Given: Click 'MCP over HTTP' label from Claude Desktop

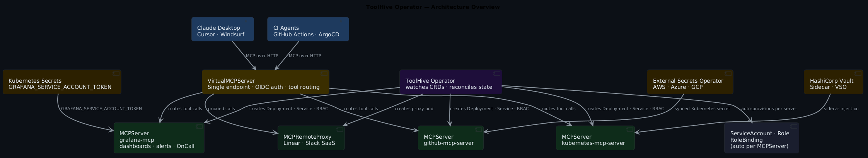Looking at the screenshot, I should (x=262, y=56).
